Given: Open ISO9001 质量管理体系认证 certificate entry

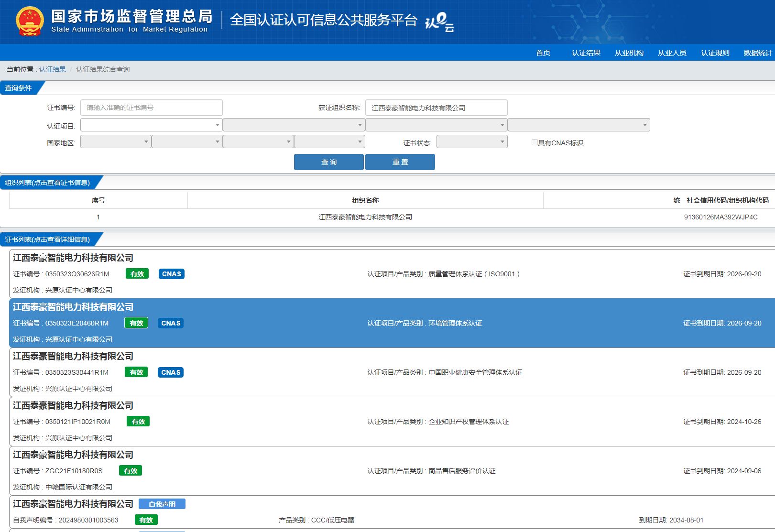Looking at the screenshot, I should pos(392,274).
